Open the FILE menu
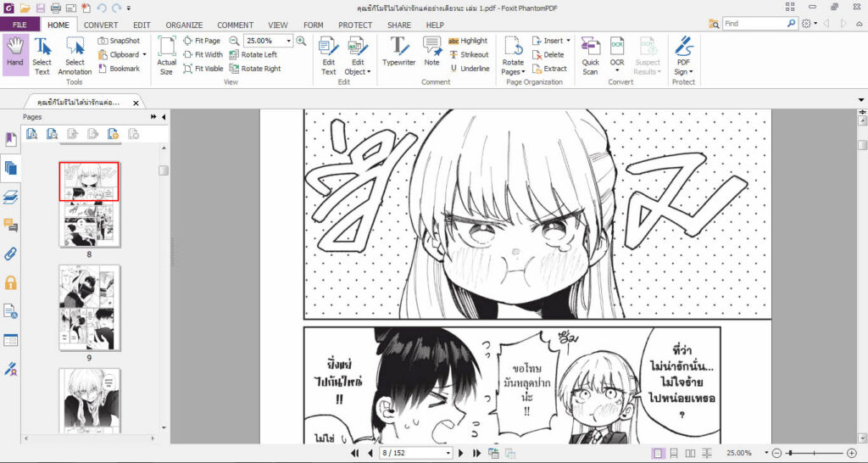Image resolution: width=868 pixels, height=463 pixels. pyautogui.click(x=19, y=25)
